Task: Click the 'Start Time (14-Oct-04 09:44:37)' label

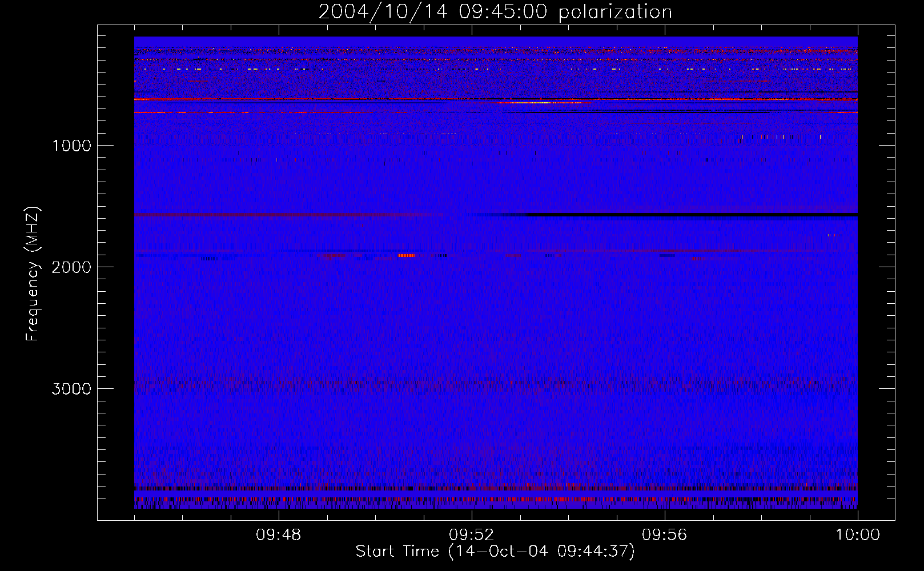Action: [x=495, y=552]
